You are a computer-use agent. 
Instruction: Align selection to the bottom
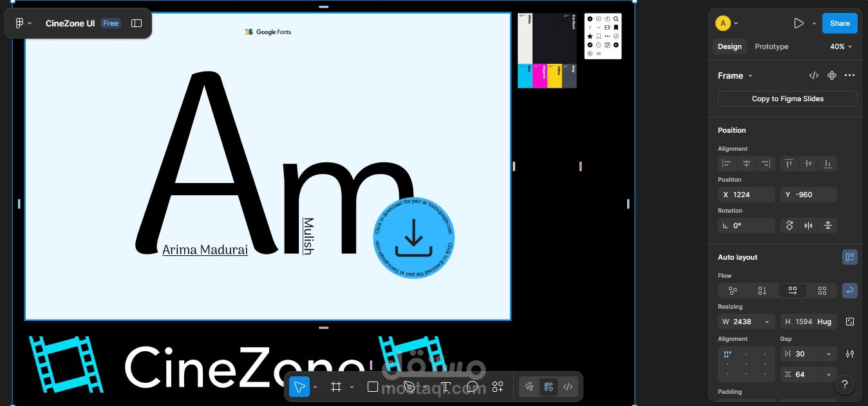(828, 164)
